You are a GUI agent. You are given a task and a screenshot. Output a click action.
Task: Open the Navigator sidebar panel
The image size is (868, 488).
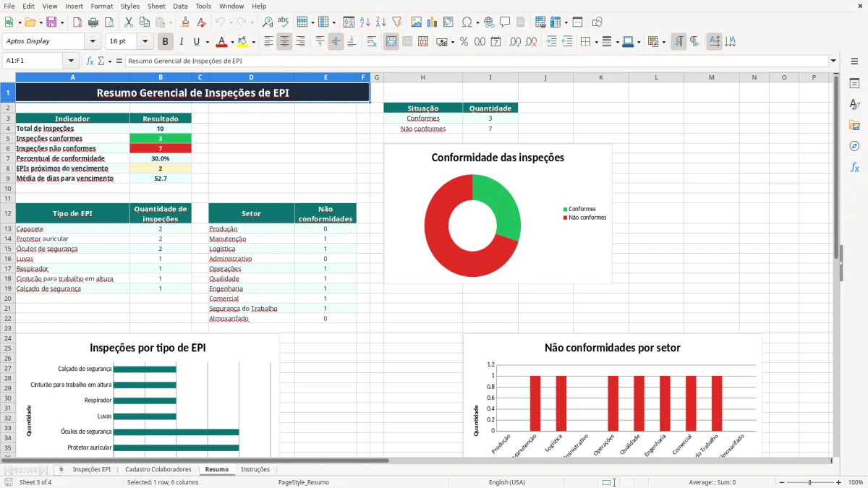pos(854,146)
